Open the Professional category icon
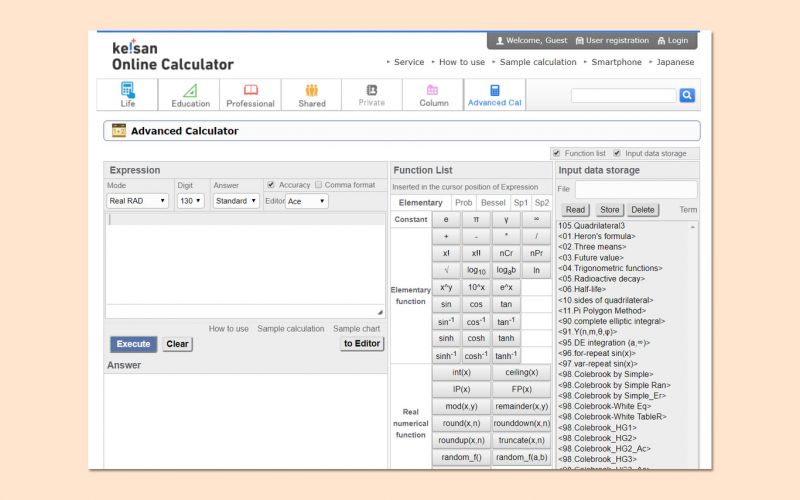Screen dimensions: 800x500 point(250,91)
